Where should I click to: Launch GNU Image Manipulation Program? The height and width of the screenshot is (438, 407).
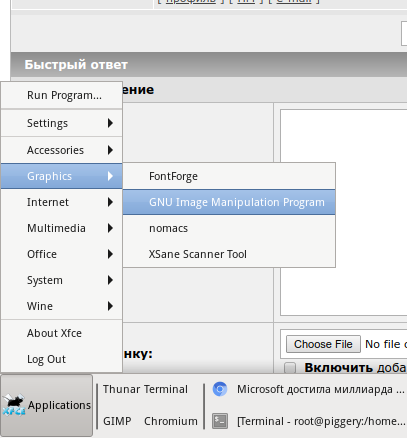(x=229, y=202)
